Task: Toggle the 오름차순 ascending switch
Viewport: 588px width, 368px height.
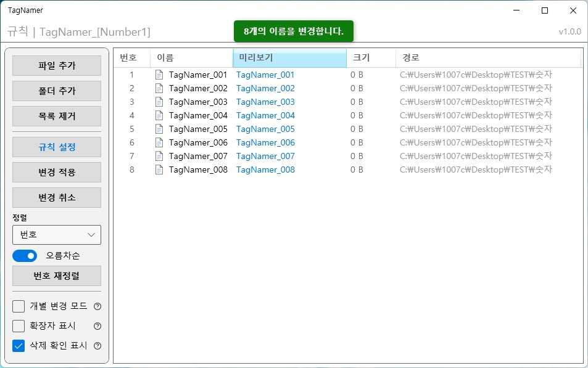Action: [x=25, y=256]
